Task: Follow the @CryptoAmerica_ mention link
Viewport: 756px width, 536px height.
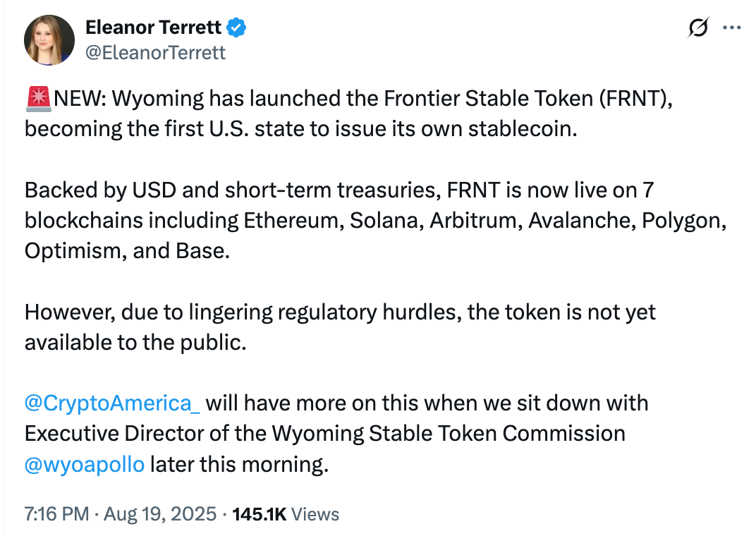Action: coord(112,403)
